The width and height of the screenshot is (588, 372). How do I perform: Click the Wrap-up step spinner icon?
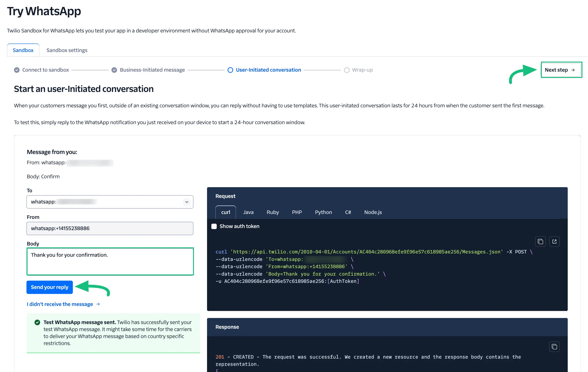coord(347,70)
